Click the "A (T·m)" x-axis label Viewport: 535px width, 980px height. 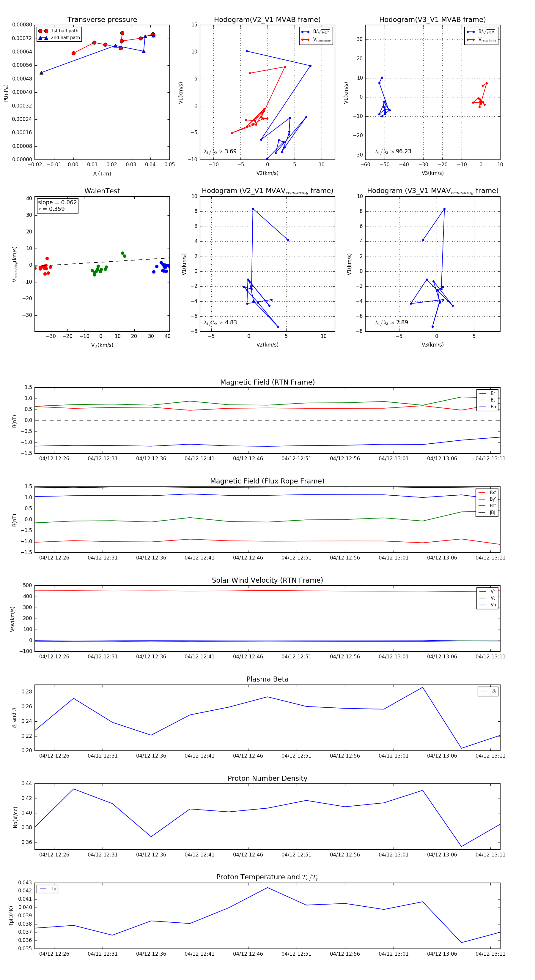[x=102, y=173]
